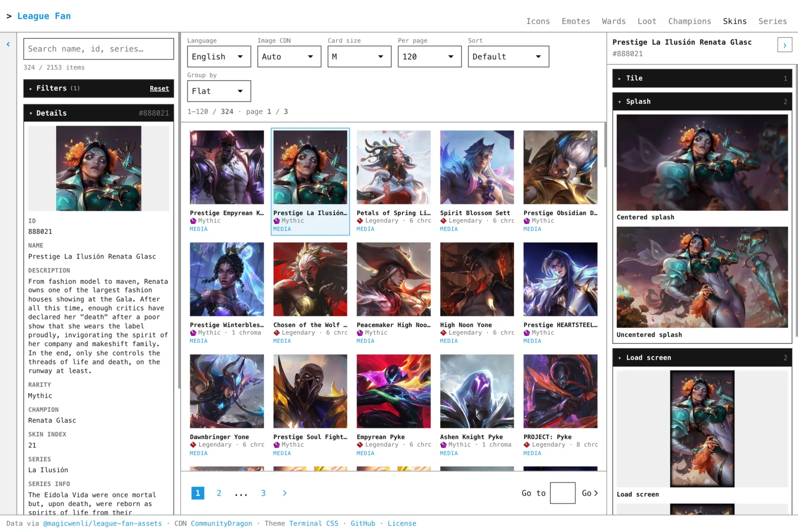Open the League Fan home link
The height and width of the screenshot is (532, 798).
click(44, 16)
